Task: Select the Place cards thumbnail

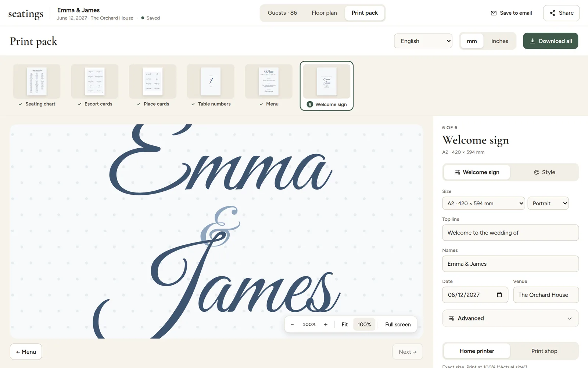Action: pyautogui.click(x=153, y=86)
